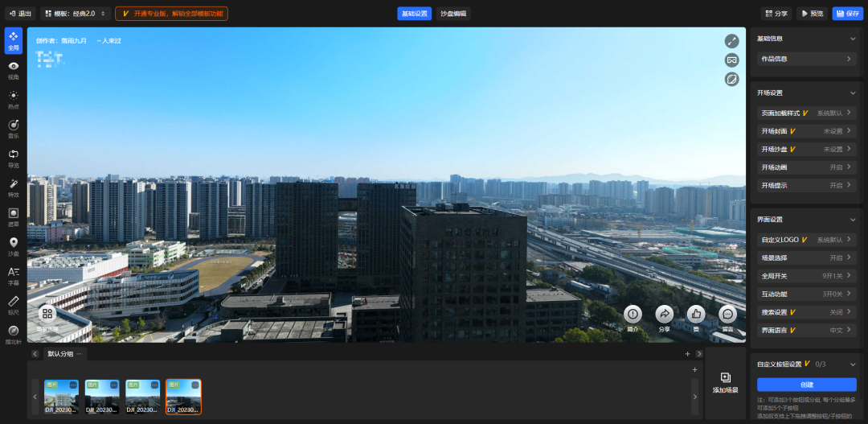Open the 开场沙盘 setting row

point(807,149)
